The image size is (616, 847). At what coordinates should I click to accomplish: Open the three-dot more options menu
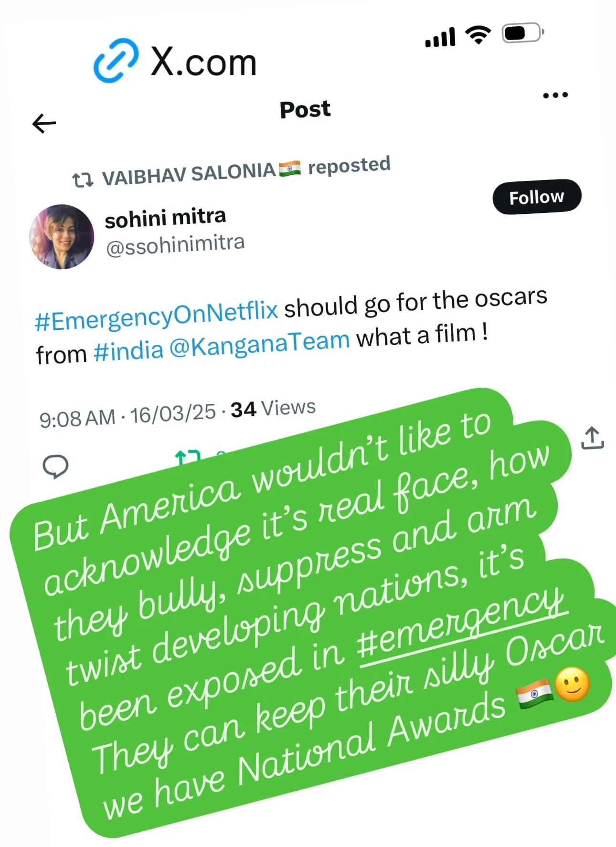pyautogui.click(x=555, y=95)
